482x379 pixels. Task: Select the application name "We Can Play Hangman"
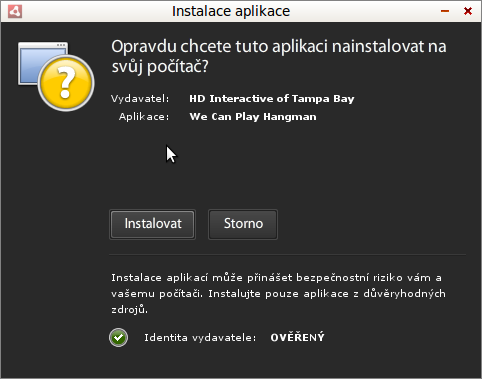[x=253, y=117]
